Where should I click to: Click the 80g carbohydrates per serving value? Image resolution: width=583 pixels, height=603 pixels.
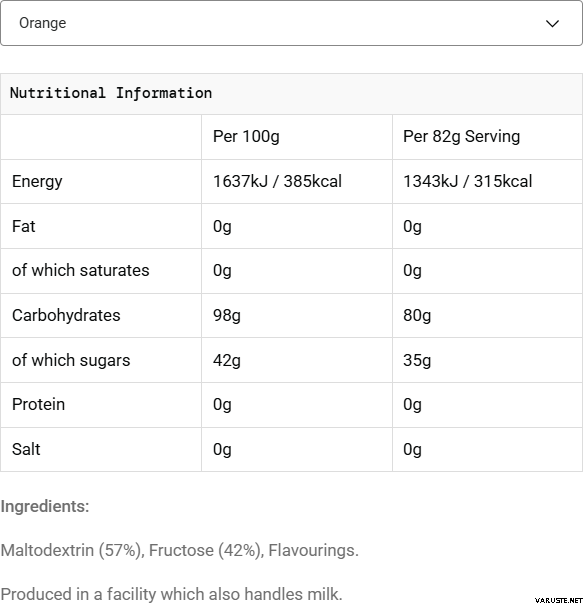(x=417, y=316)
